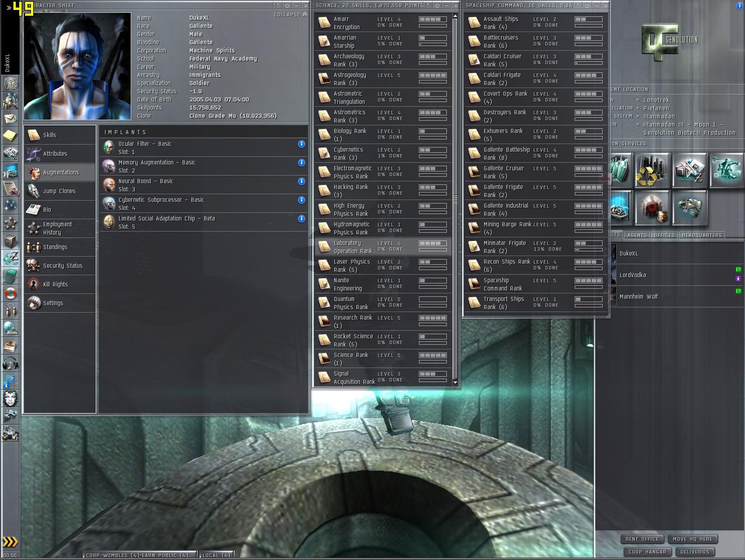Open the Assets safe icon in sidebar
The height and width of the screenshot is (560, 745).
pos(11,240)
